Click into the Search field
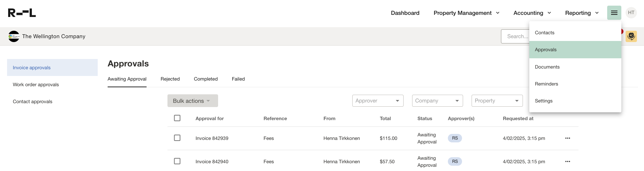 point(515,36)
